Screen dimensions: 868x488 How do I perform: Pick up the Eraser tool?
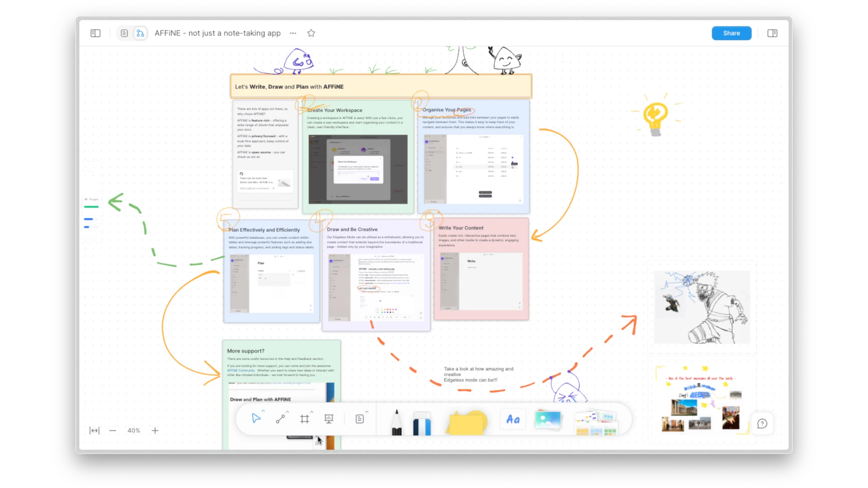point(422,424)
